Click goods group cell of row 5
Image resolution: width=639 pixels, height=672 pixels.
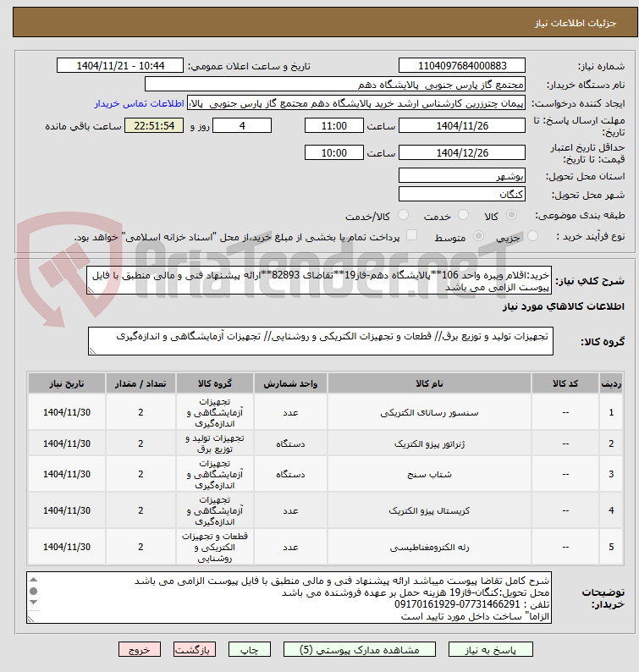(x=215, y=547)
